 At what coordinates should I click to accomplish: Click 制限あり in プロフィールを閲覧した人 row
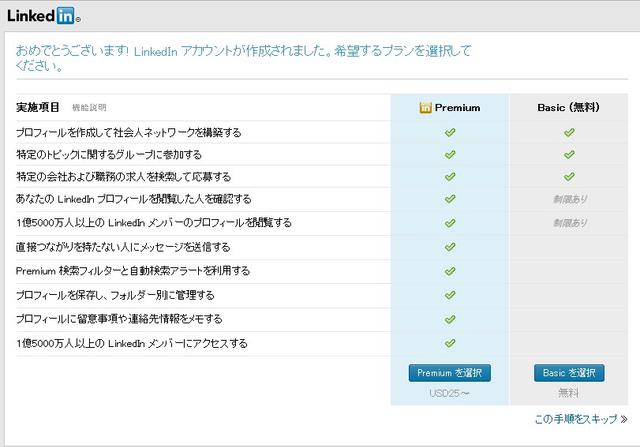pyautogui.click(x=569, y=199)
